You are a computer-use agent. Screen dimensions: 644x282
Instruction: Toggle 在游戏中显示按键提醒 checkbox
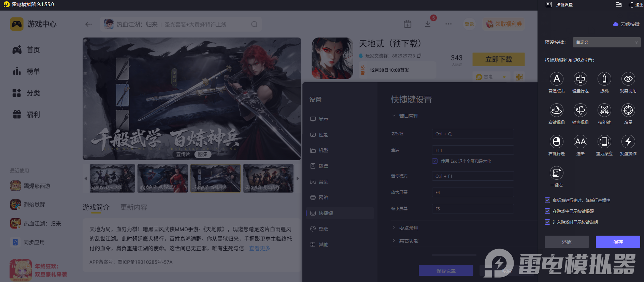[547, 211]
